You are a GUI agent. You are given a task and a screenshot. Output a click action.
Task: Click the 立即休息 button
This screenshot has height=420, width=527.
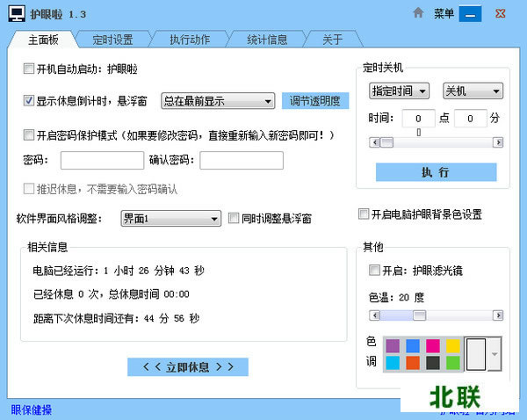click(x=188, y=366)
